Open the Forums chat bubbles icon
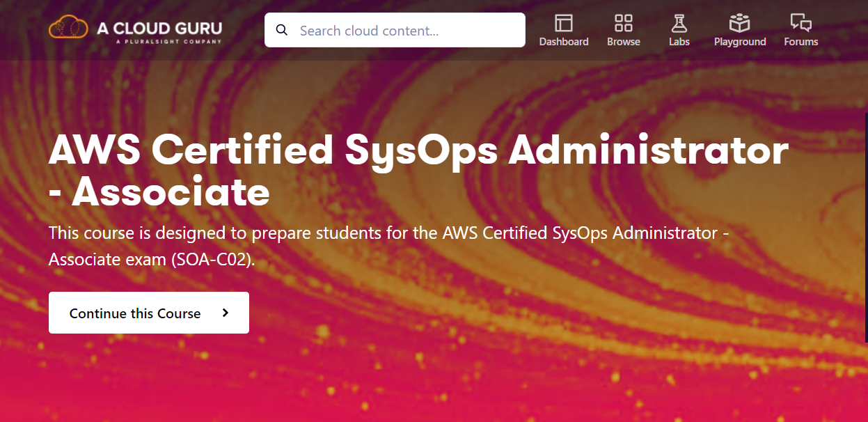The image size is (868, 422). [x=801, y=23]
